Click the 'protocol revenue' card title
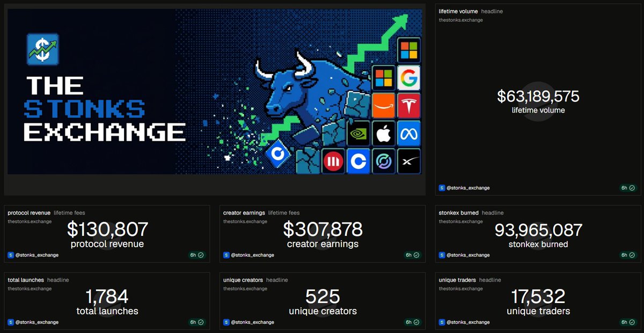 [29, 213]
